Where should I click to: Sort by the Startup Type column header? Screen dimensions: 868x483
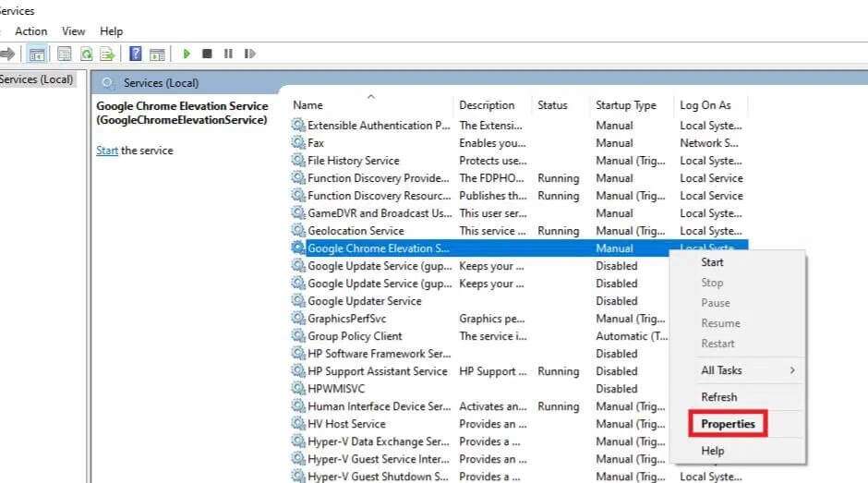pos(626,105)
